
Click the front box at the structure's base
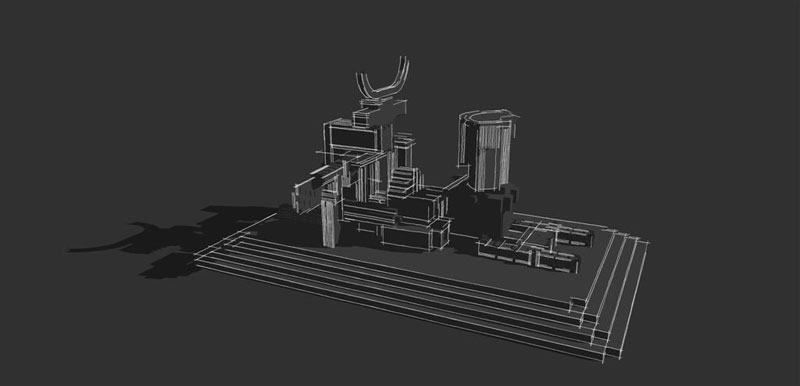[414, 237]
